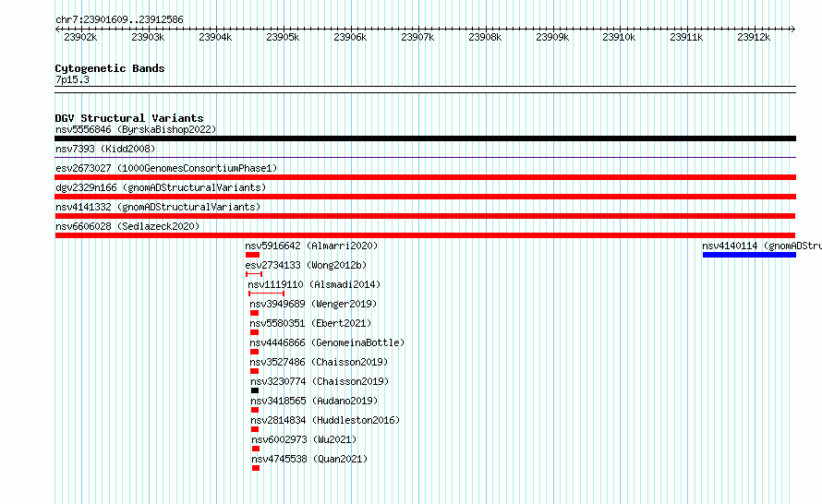Select the red nsv6606028 variant bar

point(425,235)
